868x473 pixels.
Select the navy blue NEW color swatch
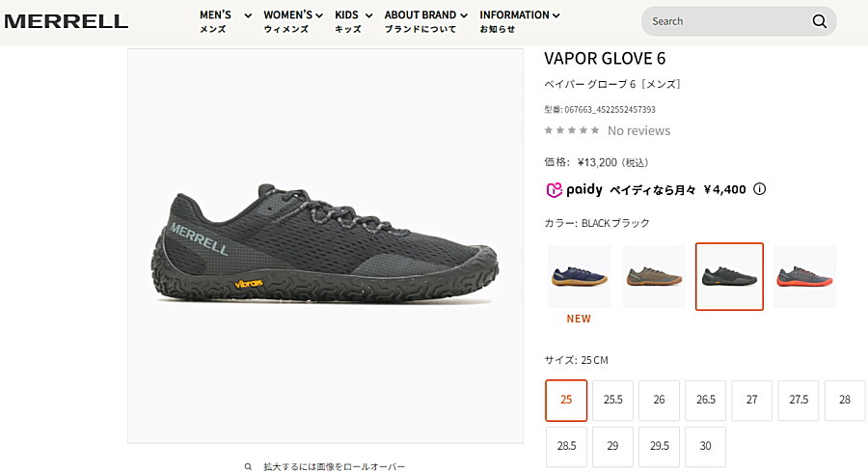click(579, 276)
